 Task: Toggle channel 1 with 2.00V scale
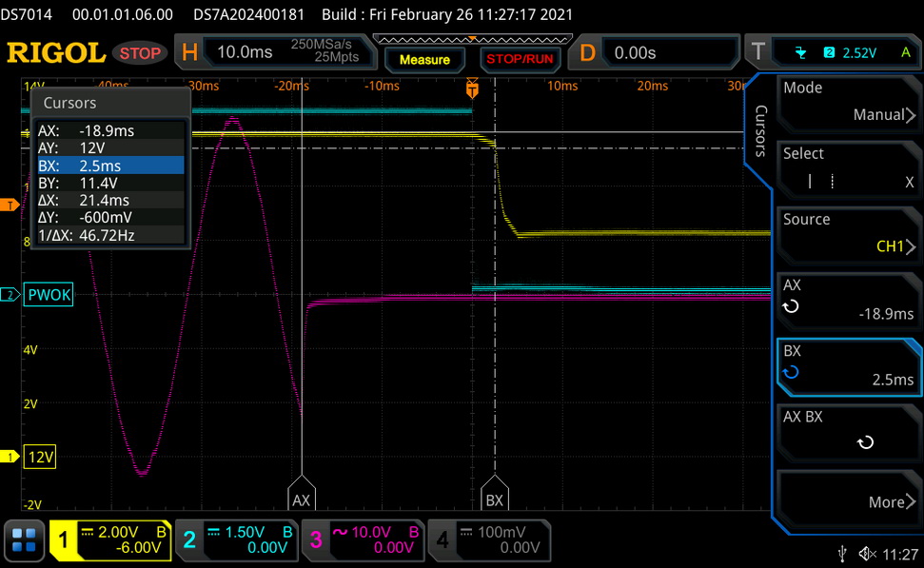pyautogui.click(x=110, y=540)
